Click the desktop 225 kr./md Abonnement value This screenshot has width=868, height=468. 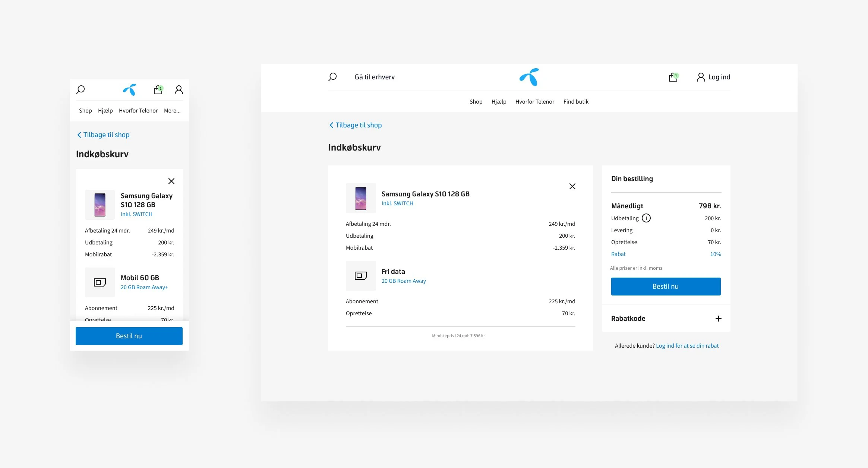[562, 301]
